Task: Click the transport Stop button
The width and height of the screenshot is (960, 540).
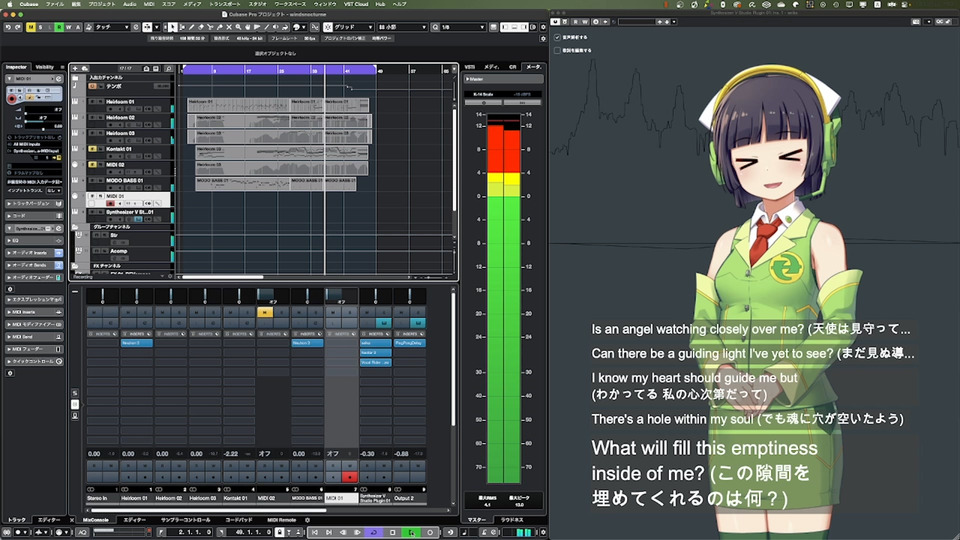Action: coord(393,532)
